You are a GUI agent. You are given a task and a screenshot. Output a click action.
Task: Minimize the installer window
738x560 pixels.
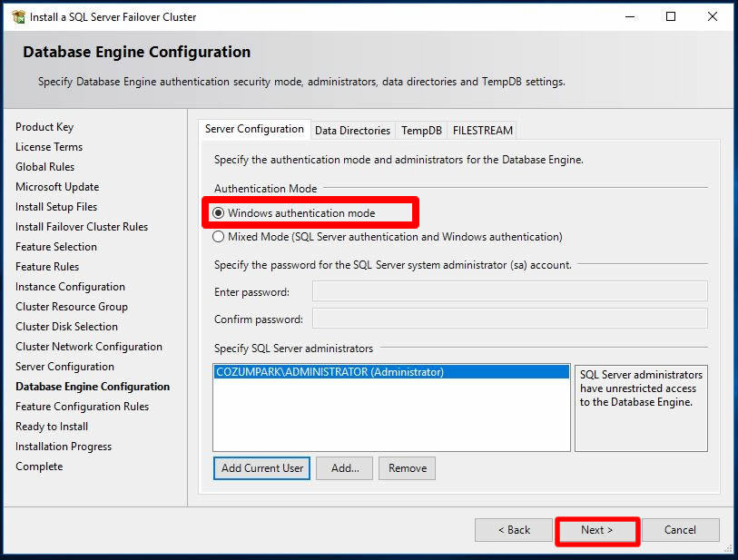[x=628, y=16]
